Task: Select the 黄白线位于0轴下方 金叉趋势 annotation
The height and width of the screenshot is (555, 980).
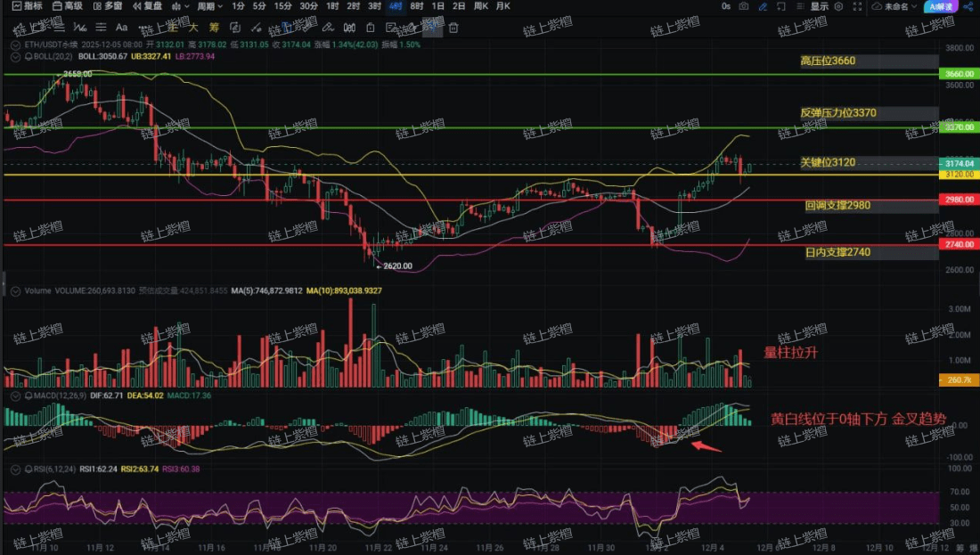Action: 858,419
